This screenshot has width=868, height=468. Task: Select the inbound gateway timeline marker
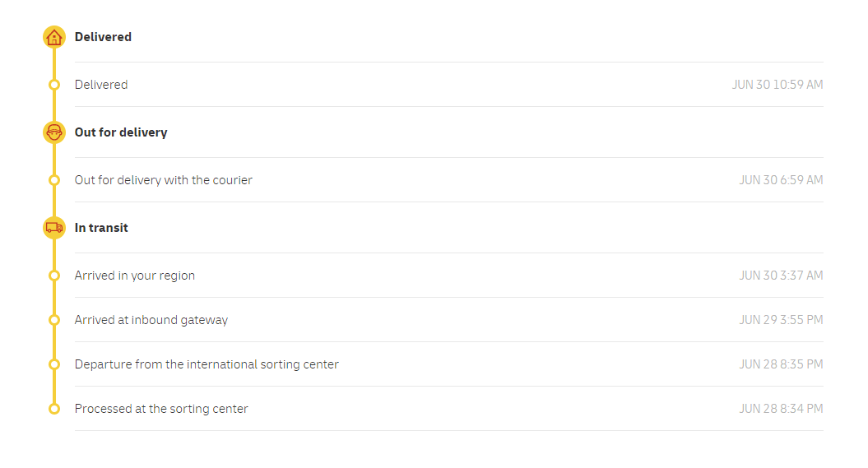coord(54,320)
